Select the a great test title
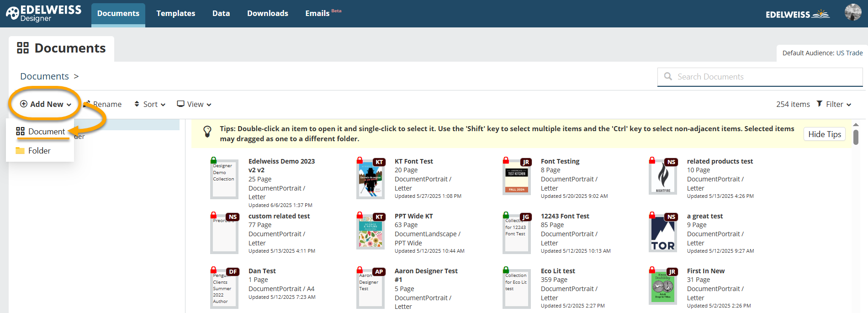Viewport: 868px width, 313px height. [x=705, y=216]
